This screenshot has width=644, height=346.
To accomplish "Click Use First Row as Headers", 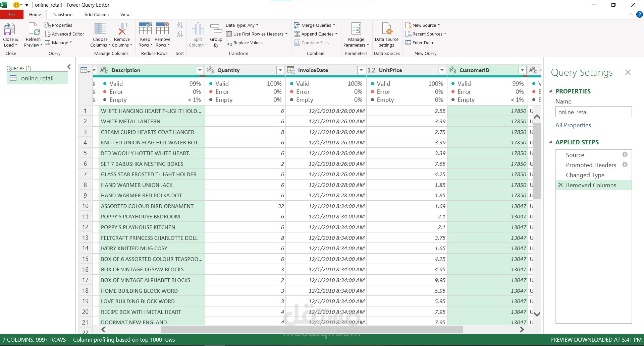I will [x=257, y=34].
